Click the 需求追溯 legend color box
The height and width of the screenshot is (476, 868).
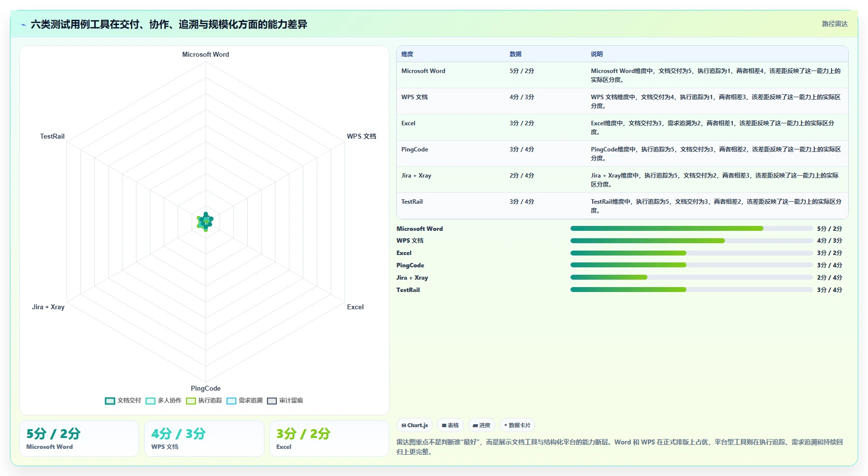tap(231, 401)
